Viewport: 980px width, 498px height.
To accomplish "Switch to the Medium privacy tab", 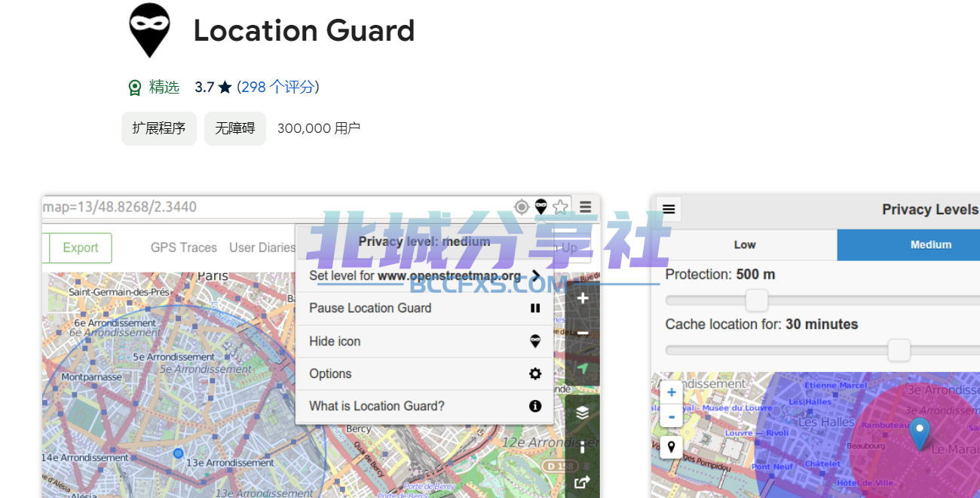I will coord(908,244).
